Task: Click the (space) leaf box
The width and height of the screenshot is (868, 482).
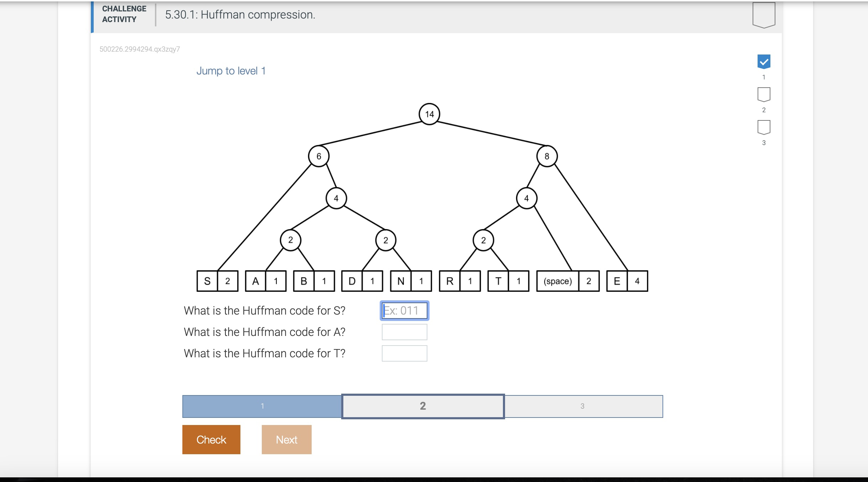Action: point(568,281)
